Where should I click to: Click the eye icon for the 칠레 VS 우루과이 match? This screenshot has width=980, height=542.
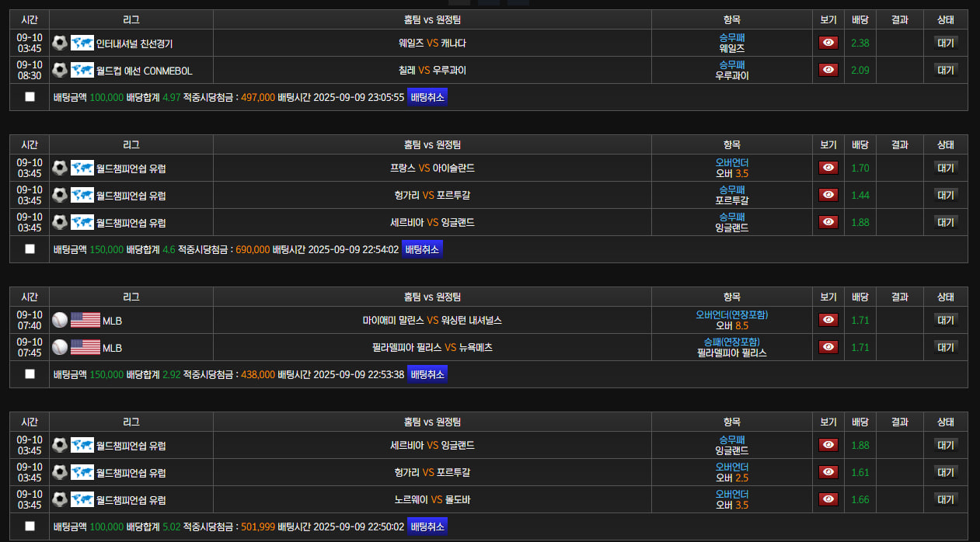(828, 70)
